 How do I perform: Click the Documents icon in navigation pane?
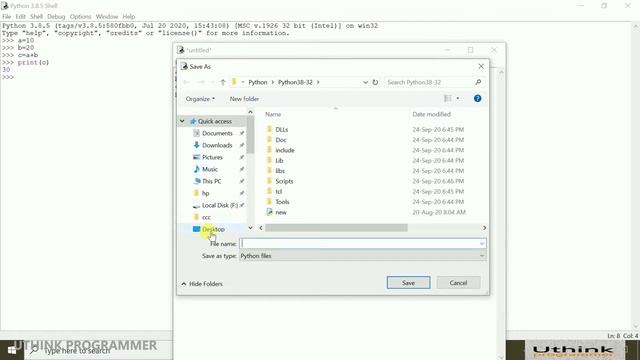(196, 133)
